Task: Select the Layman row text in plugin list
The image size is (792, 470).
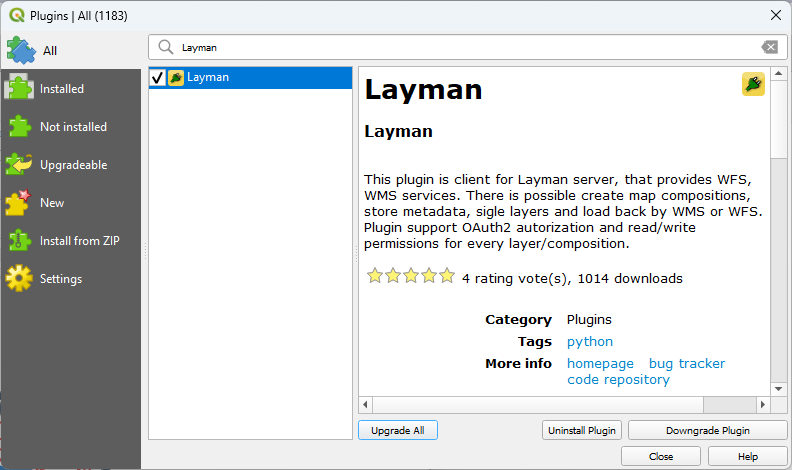Action: point(208,77)
